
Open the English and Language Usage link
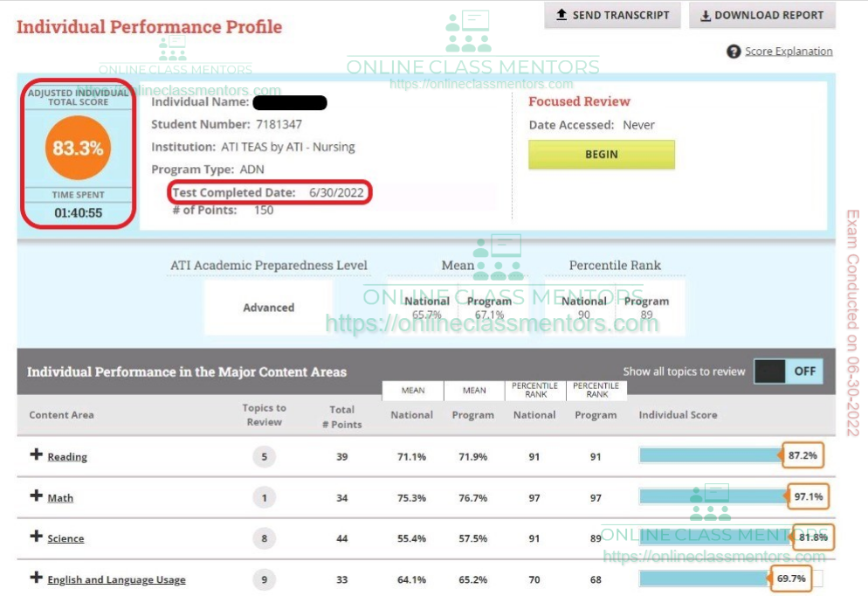[116, 579]
